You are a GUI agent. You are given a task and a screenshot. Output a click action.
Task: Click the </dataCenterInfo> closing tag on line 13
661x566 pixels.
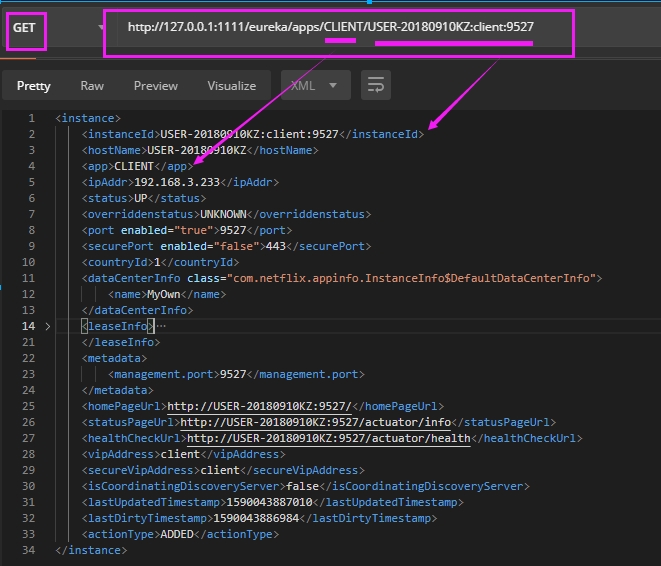coord(137,311)
